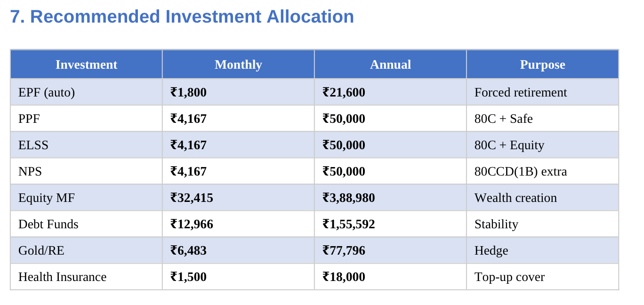644x305 pixels.
Task: Select the Equity MF cell
Action: point(47,198)
